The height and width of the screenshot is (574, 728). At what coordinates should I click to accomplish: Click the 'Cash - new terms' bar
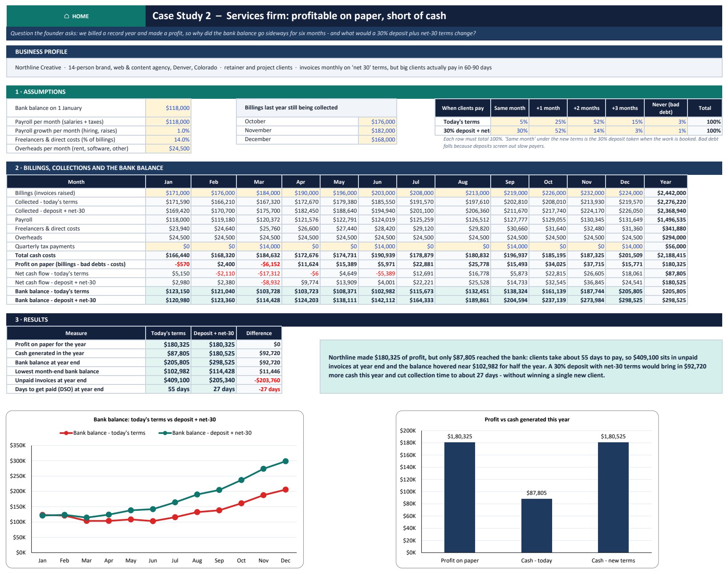coord(613,497)
